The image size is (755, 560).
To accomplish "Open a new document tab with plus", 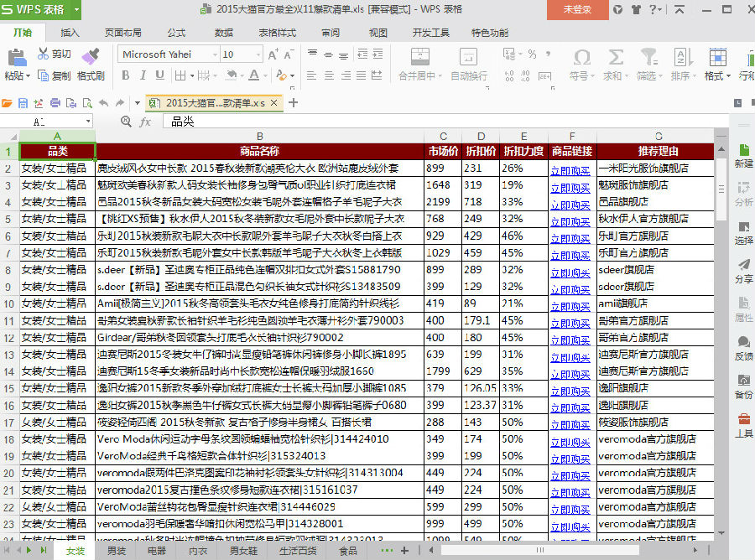I will tap(294, 102).
